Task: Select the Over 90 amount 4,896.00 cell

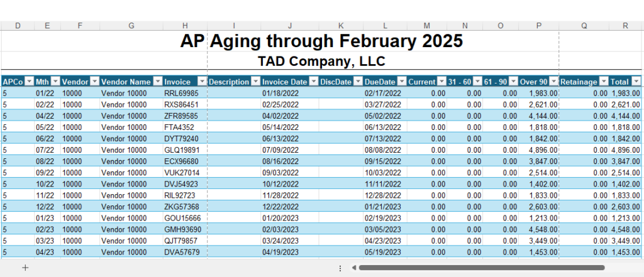Action: [x=538, y=150]
